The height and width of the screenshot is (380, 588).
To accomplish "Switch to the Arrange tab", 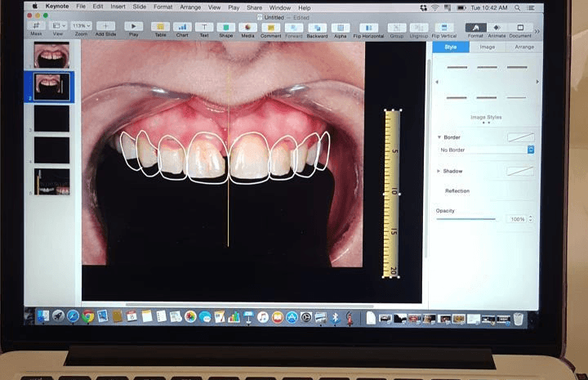I will (x=524, y=47).
